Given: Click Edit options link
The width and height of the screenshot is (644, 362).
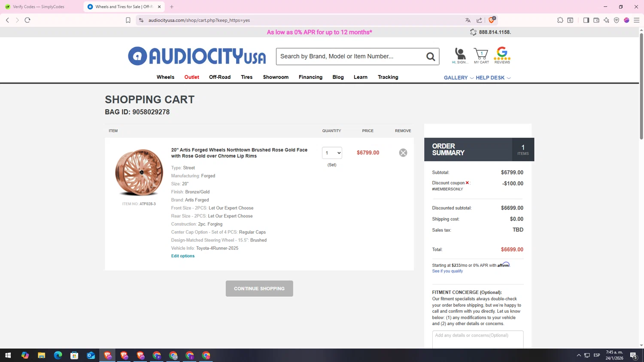Looking at the screenshot, I should click(183, 256).
